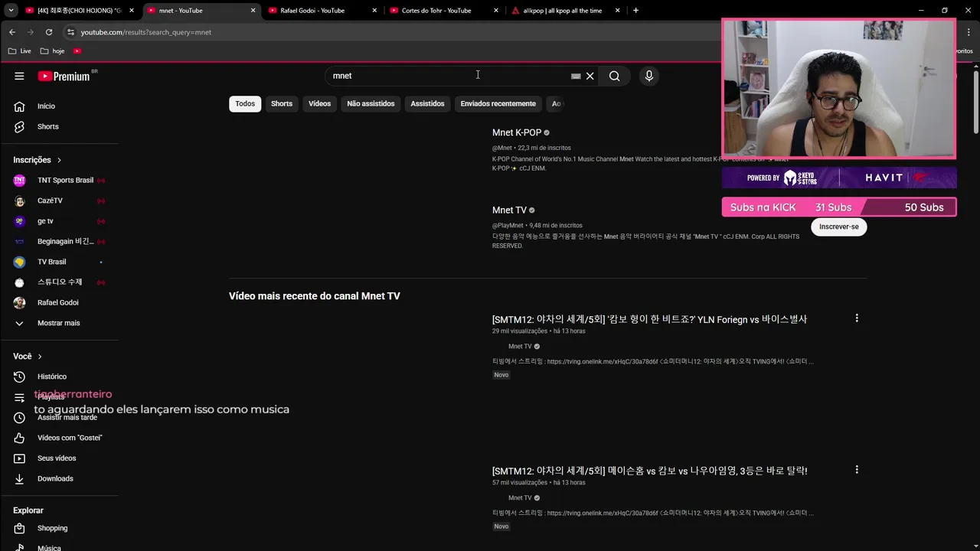This screenshot has height=551, width=980.
Task: Open the YouTube hamburger guide menu
Action: coord(19,76)
